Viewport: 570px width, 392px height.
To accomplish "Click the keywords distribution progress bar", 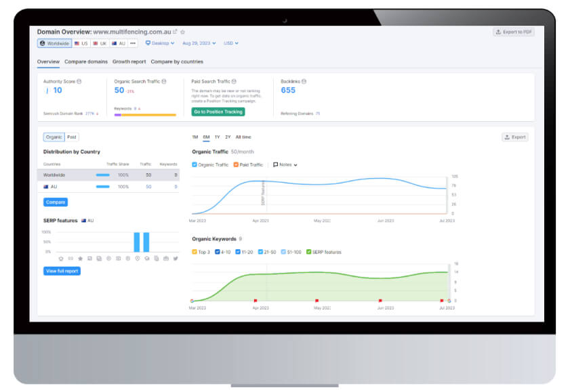I will (x=145, y=114).
